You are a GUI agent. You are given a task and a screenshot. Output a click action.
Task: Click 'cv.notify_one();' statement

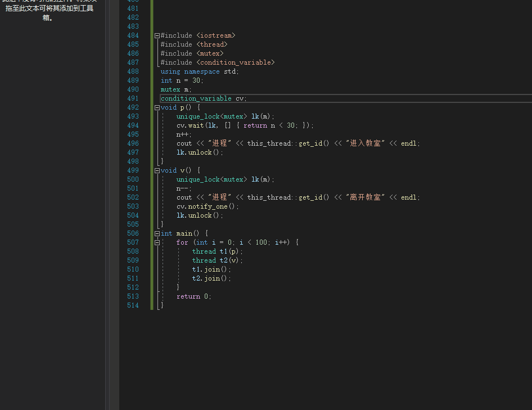208,206
